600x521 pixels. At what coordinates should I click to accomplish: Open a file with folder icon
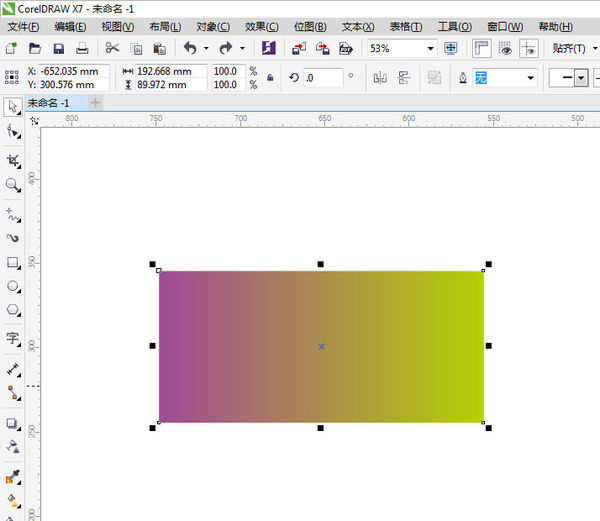35,49
